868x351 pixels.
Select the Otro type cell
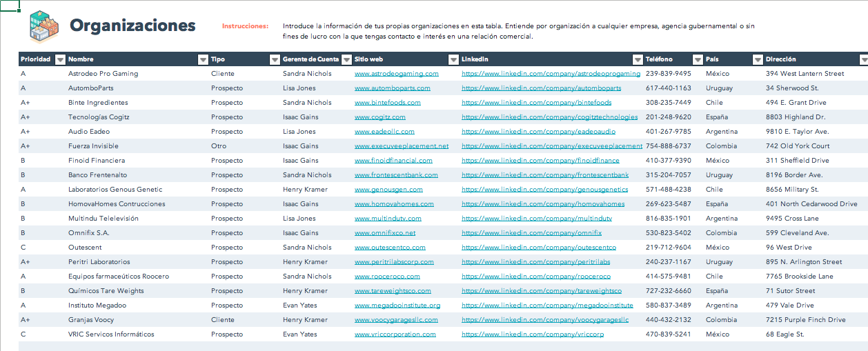219,146
